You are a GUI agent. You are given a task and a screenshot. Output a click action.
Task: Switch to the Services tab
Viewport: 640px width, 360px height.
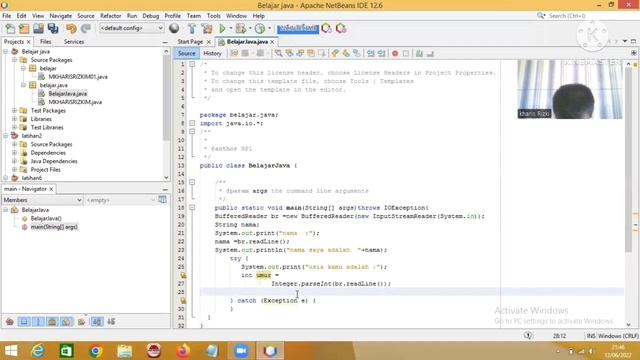[x=74, y=42]
